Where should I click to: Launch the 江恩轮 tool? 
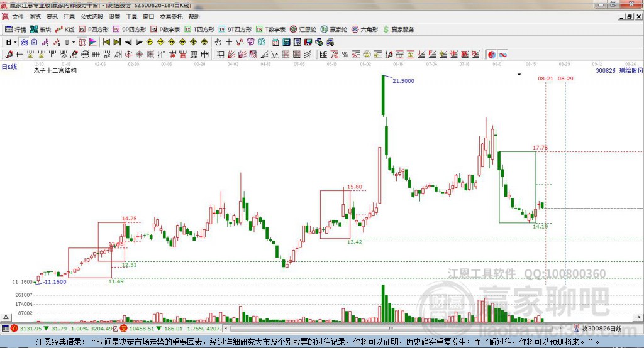303,30
